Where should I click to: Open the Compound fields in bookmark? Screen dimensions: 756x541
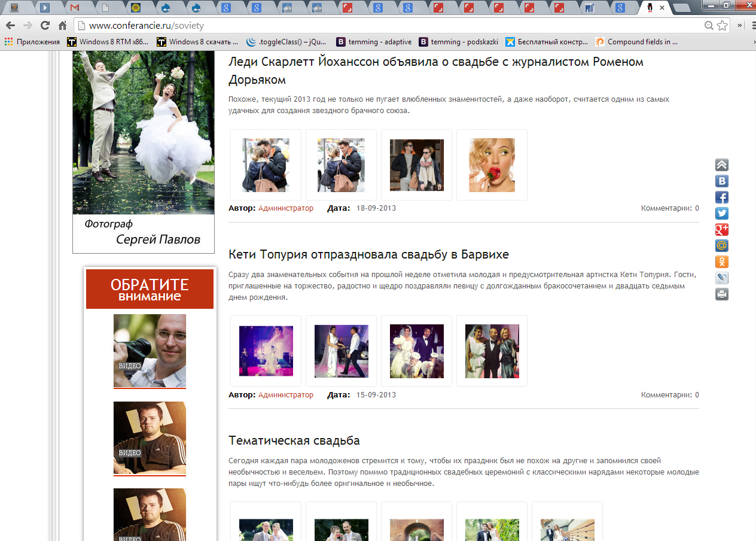pos(636,42)
